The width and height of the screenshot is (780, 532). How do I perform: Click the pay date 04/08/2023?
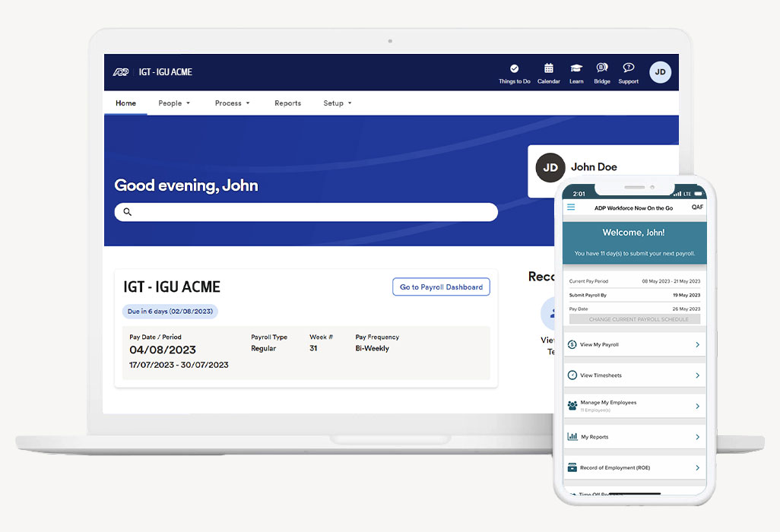(x=163, y=350)
